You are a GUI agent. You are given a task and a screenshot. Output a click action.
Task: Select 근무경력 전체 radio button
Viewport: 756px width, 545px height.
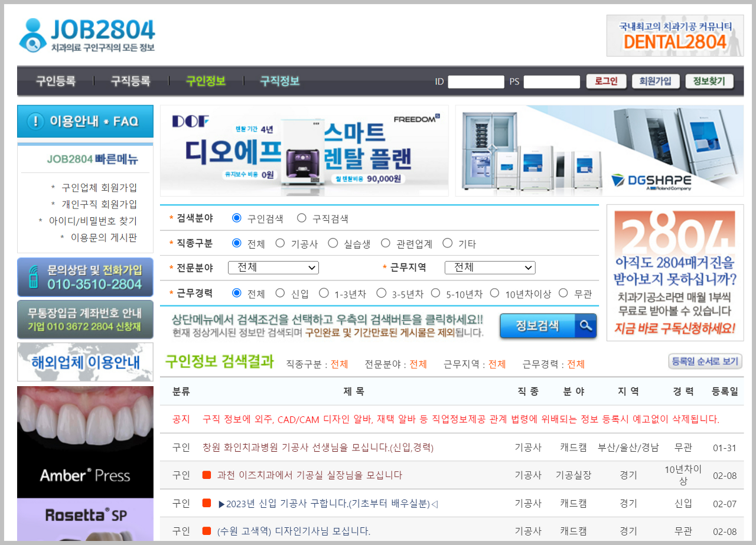(x=237, y=293)
